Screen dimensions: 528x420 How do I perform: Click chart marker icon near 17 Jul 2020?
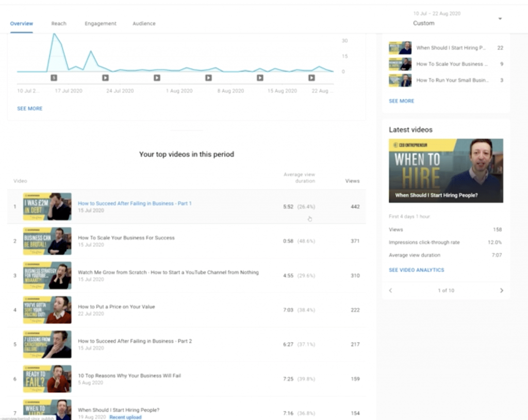coord(54,78)
